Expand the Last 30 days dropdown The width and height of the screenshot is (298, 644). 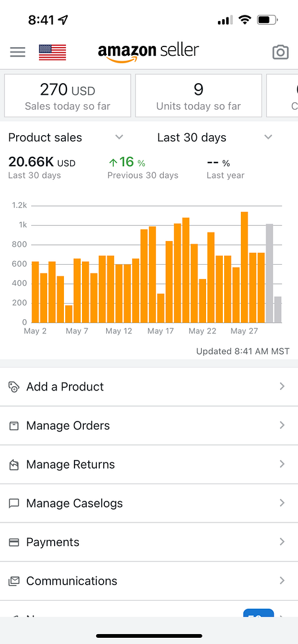point(215,137)
